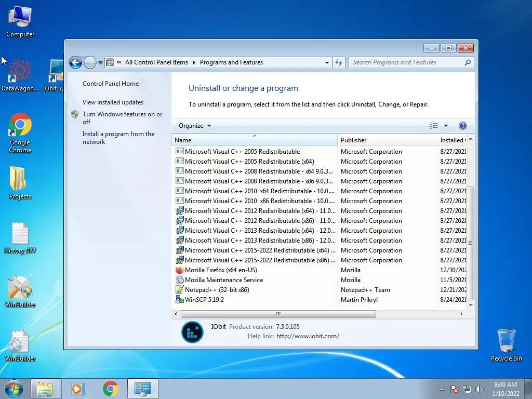This screenshot has height=399, width=532.
Task: Refresh the Programs and Features view
Action: [339, 62]
